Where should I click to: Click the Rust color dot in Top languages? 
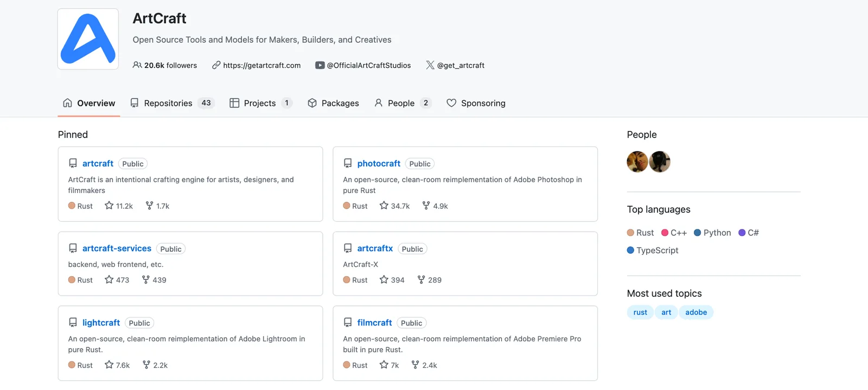(x=630, y=233)
